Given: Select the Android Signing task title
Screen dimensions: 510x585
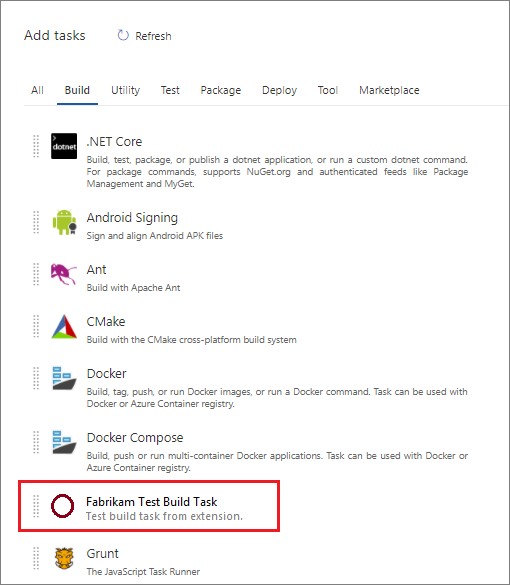Looking at the screenshot, I should click(x=132, y=218).
